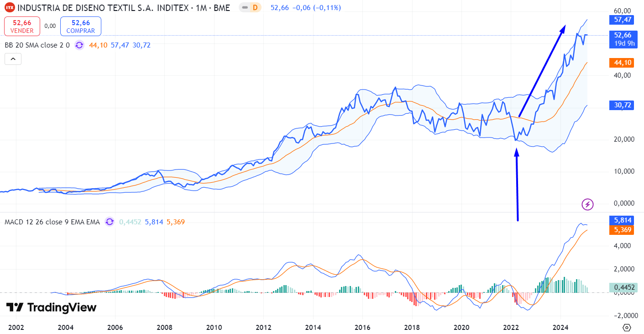Click the purple refresh icon beside BB indicator
The image size is (644, 334).
coord(79,45)
